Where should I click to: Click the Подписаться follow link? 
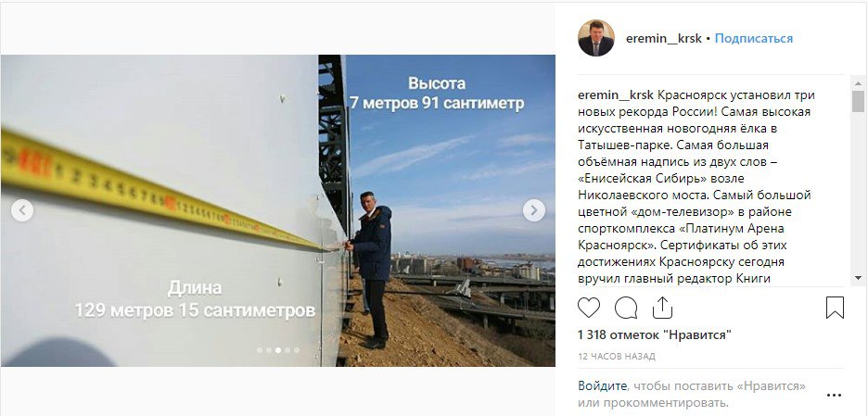click(753, 38)
